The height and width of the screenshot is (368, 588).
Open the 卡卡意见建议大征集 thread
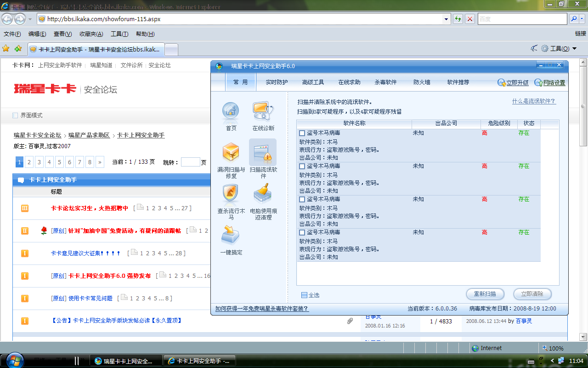85,253
